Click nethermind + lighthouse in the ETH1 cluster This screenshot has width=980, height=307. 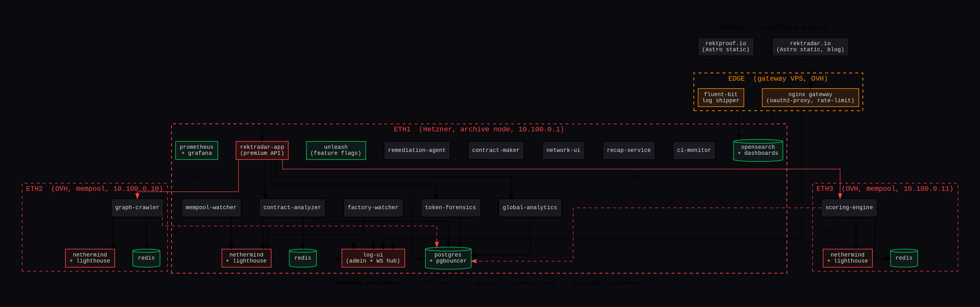point(246,258)
